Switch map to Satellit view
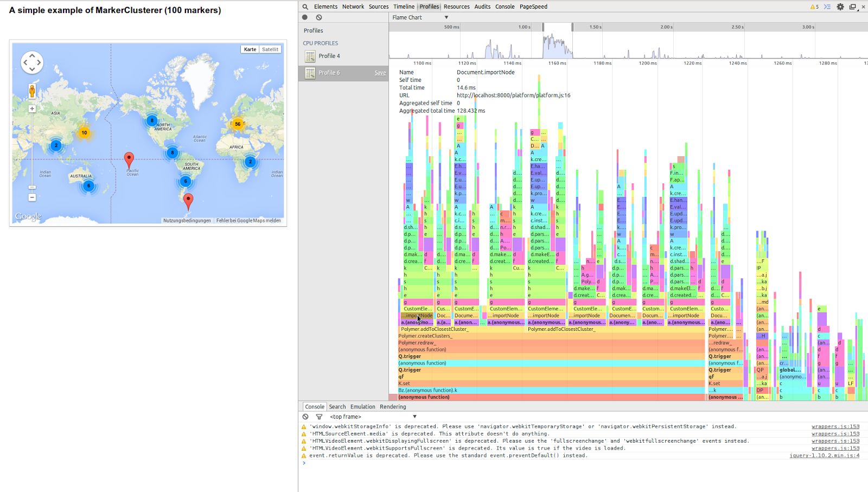Viewport: 868px width, 492px height. pos(270,49)
